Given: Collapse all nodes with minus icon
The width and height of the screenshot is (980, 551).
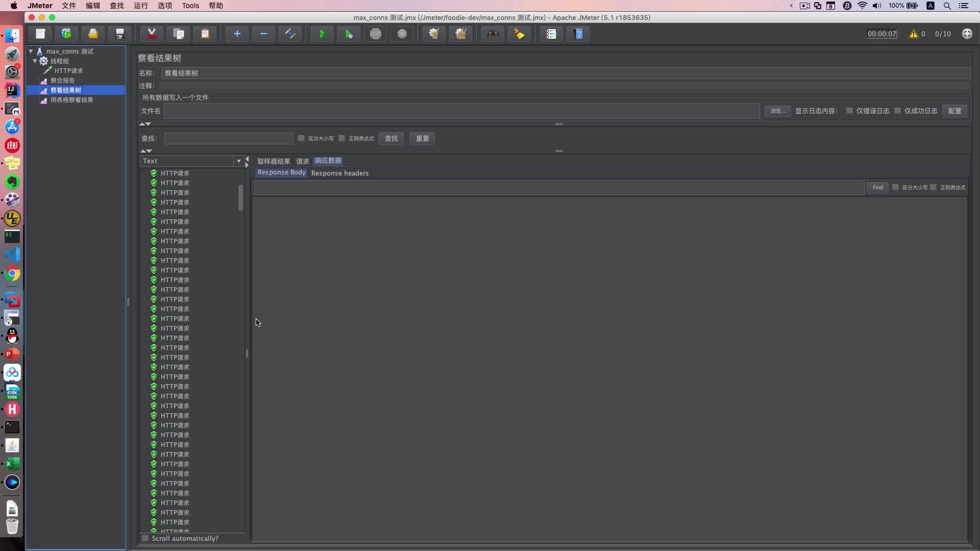Looking at the screenshot, I should (263, 34).
